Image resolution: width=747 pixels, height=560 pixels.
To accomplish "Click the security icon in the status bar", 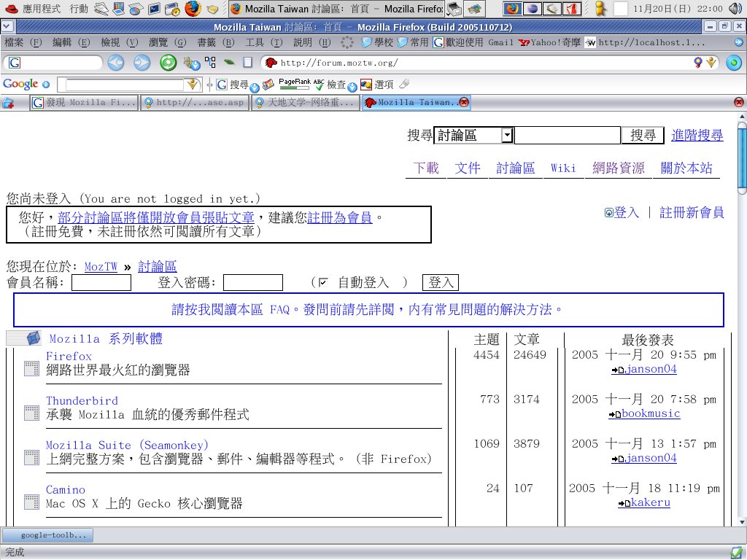I will pyautogui.click(x=736, y=552).
